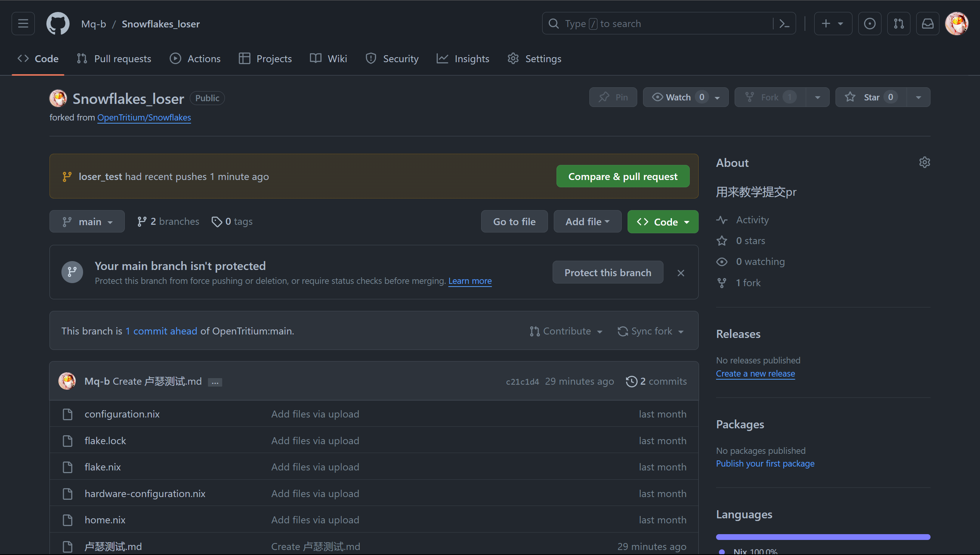Open the Add file dropdown

coord(587,221)
